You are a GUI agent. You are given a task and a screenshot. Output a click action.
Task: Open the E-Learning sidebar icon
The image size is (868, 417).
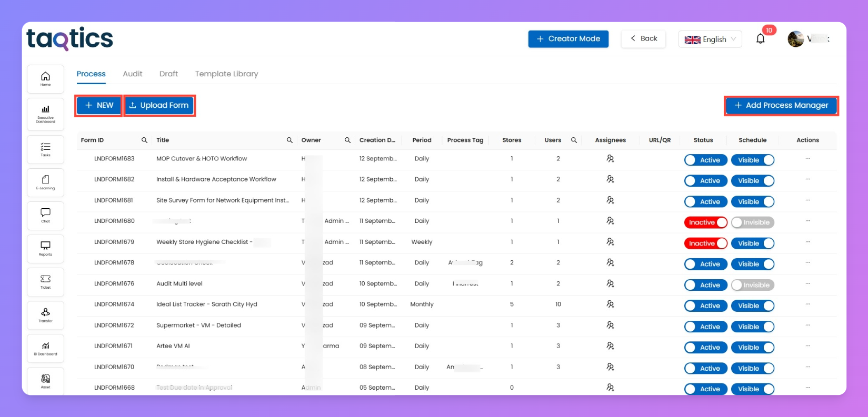46,182
